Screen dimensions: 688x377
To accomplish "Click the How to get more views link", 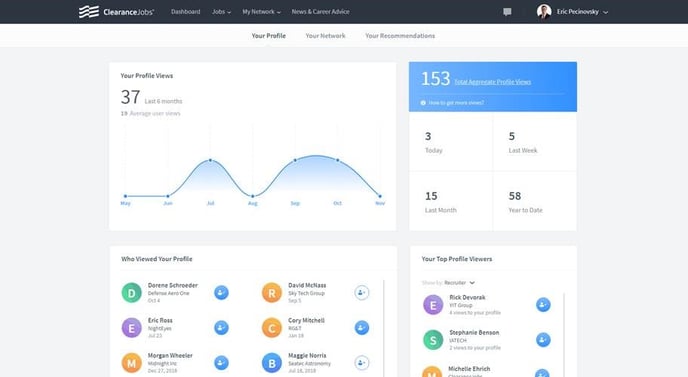I will (456, 103).
